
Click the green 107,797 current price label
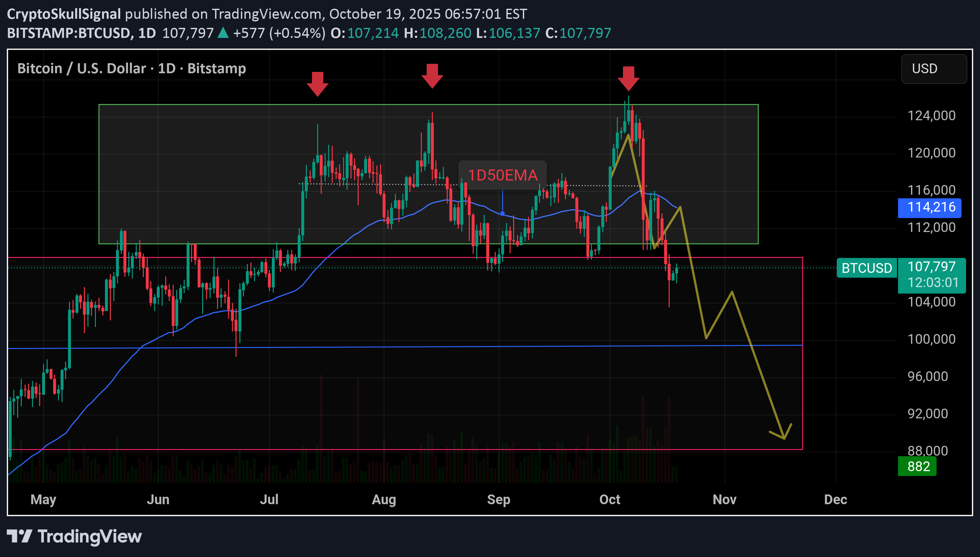point(931,267)
